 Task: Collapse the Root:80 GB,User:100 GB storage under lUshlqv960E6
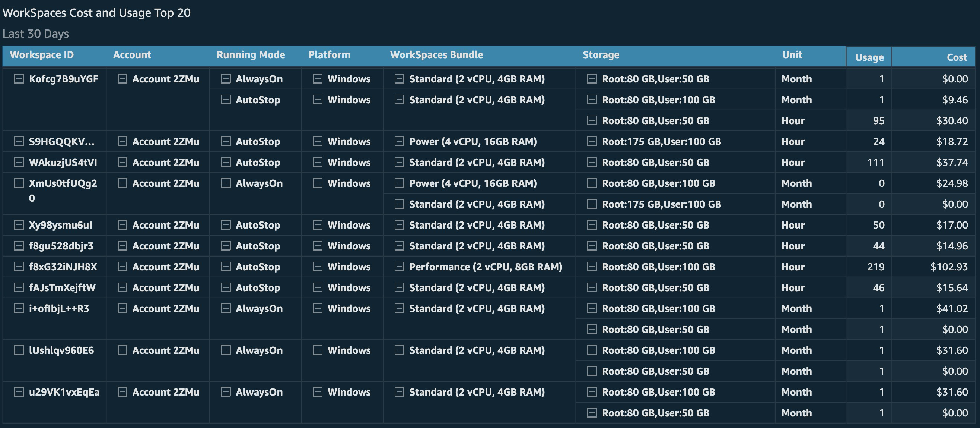click(592, 350)
